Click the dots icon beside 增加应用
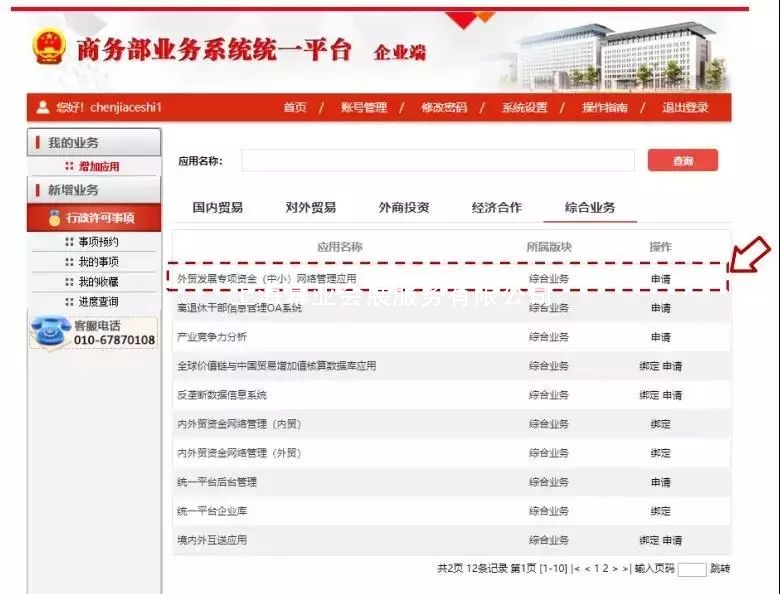780x594 pixels. 69,166
